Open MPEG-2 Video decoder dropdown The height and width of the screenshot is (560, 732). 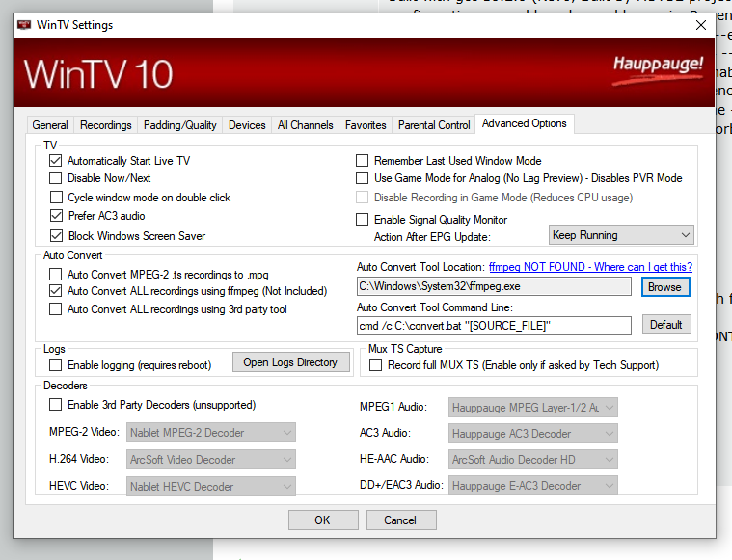tap(211, 433)
